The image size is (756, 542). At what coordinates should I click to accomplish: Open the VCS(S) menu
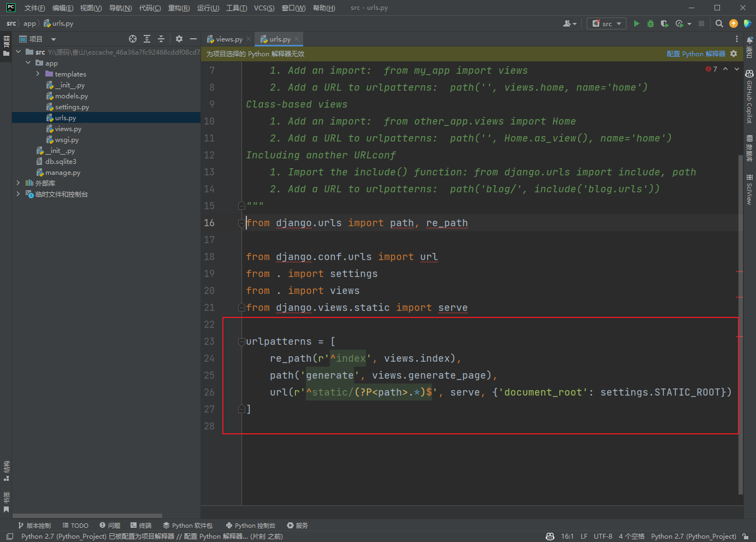[x=264, y=8]
